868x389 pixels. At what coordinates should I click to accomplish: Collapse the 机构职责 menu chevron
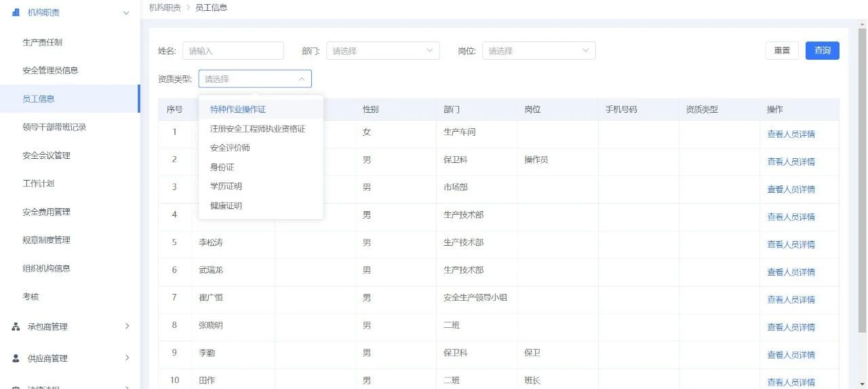coord(126,13)
